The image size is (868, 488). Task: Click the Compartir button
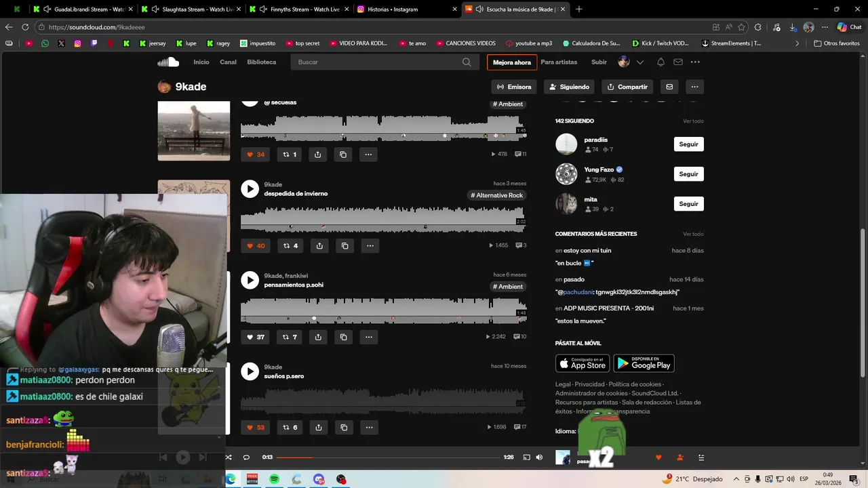pyautogui.click(x=627, y=87)
